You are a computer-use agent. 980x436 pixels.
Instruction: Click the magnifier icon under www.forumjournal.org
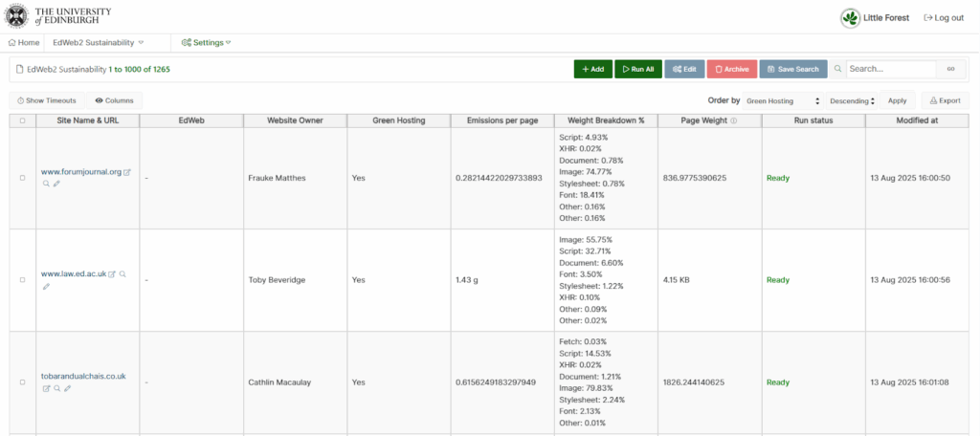tap(46, 184)
